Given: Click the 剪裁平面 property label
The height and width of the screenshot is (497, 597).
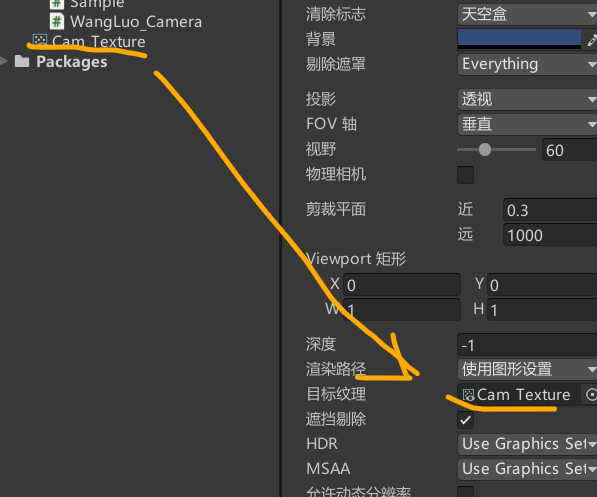Looking at the screenshot, I should click(335, 209).
